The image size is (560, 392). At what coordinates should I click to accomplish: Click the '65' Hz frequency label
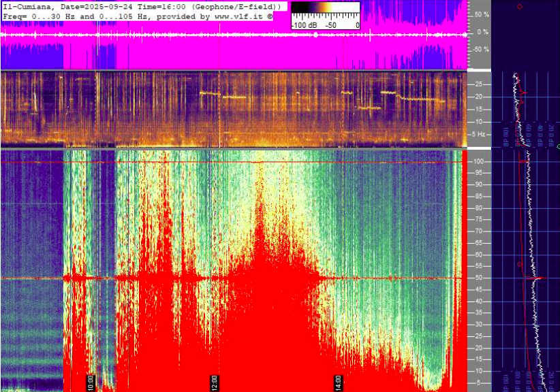[x=478, y=243]
